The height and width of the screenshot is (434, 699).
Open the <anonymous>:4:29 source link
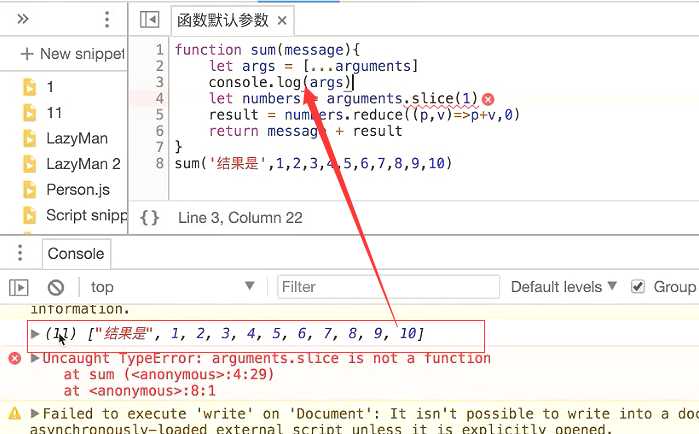[x=199, y=374]
